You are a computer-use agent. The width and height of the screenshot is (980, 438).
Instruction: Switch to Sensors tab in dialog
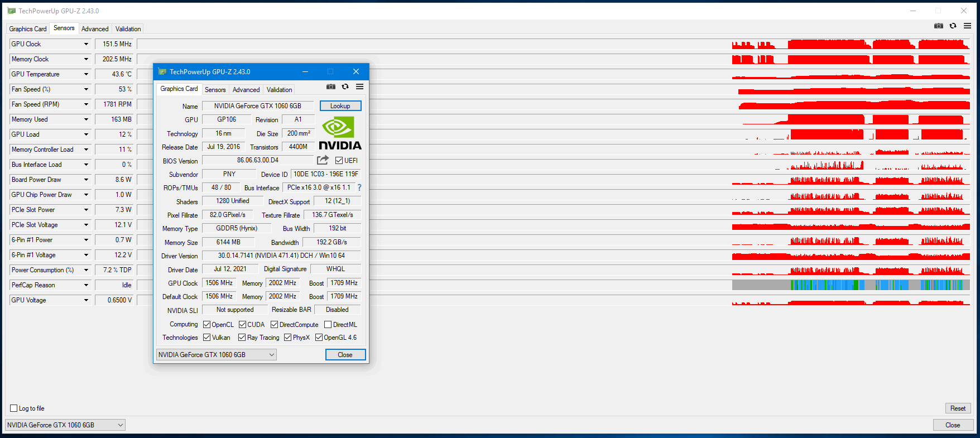pos(215,90)
